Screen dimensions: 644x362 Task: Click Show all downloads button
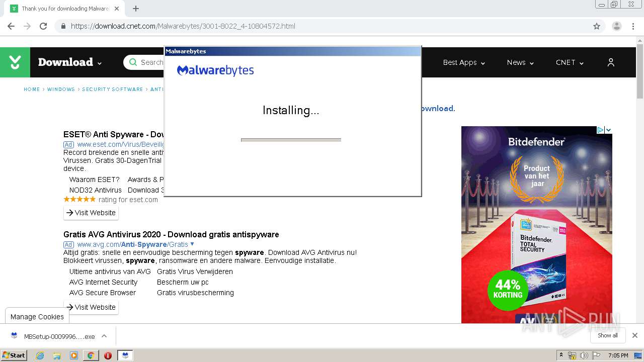608,335
